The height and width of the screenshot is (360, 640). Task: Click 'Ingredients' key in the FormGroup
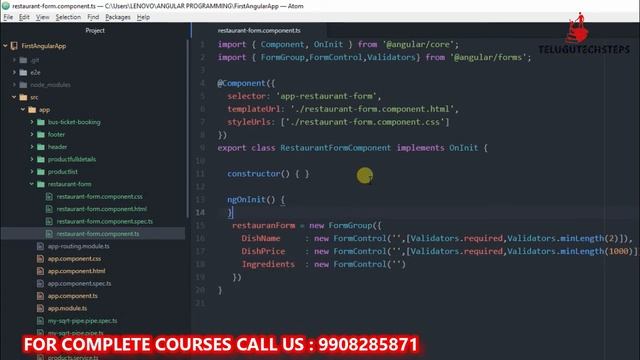pos(268,264)
